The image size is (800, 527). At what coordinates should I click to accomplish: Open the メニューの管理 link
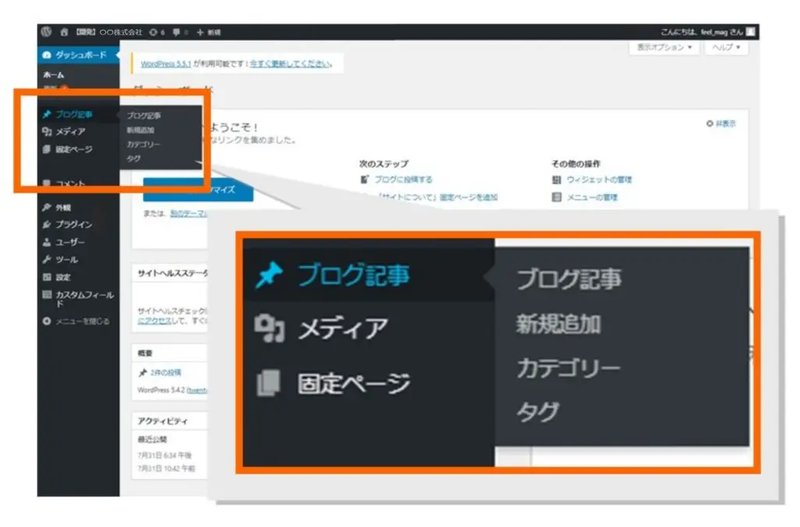pos(592,197)
